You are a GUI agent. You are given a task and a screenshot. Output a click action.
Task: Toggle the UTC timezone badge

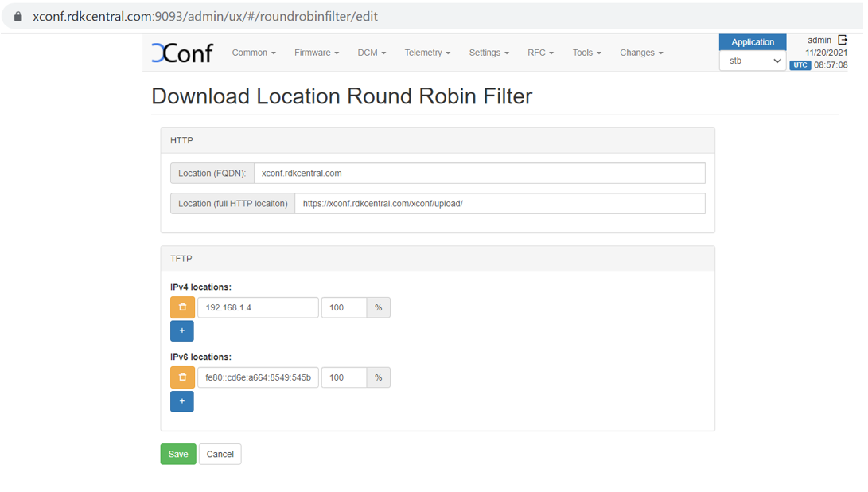coord(800,65)
